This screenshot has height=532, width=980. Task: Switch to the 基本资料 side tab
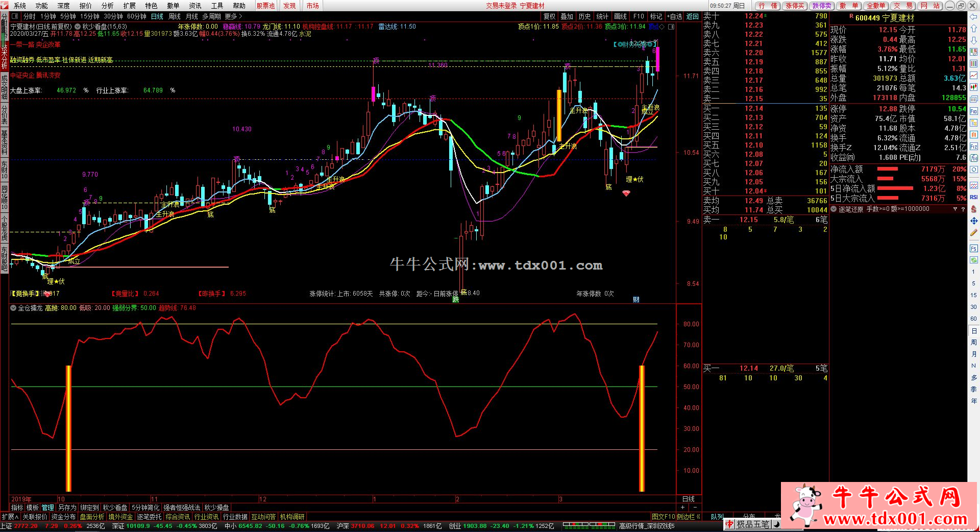pos(4,142)
